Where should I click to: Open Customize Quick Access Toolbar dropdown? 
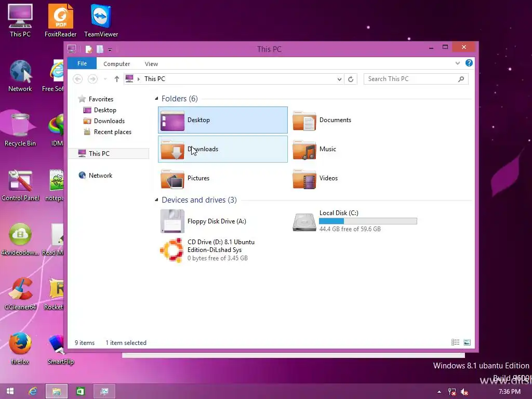click(x=110, y=50)
